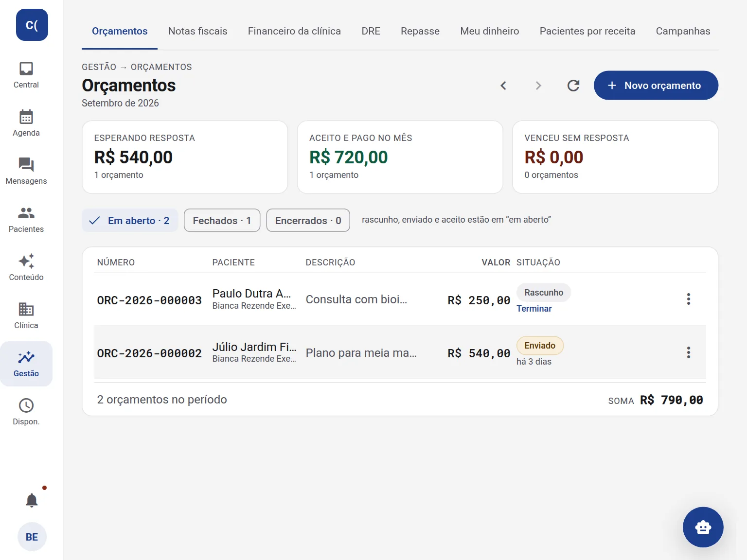Viewport: 747px width, 560px height.
Task: Click the app logo at top-left
Action: click(x=32, y=25)
